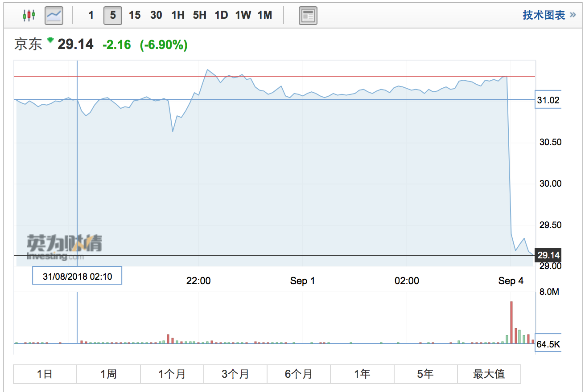
Task: Choose the 1W interval
Action: point(243,16)
